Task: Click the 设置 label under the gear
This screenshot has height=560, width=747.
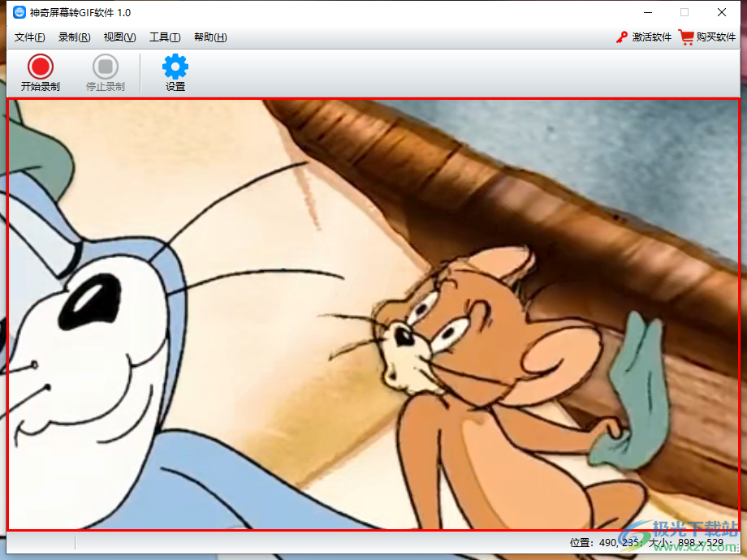Action: 175,87
